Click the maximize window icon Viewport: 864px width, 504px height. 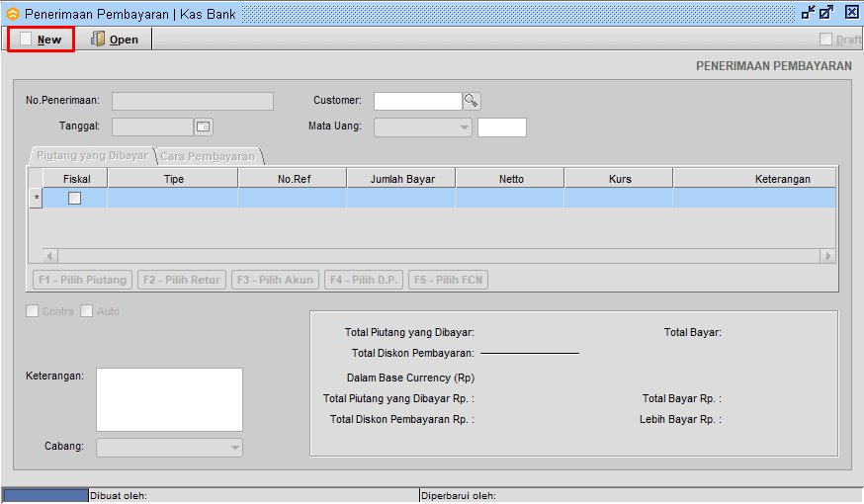point(826,12)
